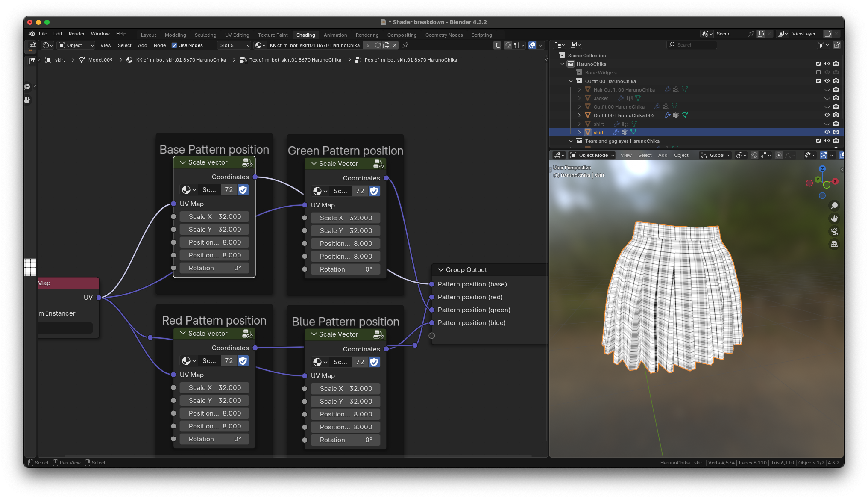Open the Render menu

click(76, 34)
